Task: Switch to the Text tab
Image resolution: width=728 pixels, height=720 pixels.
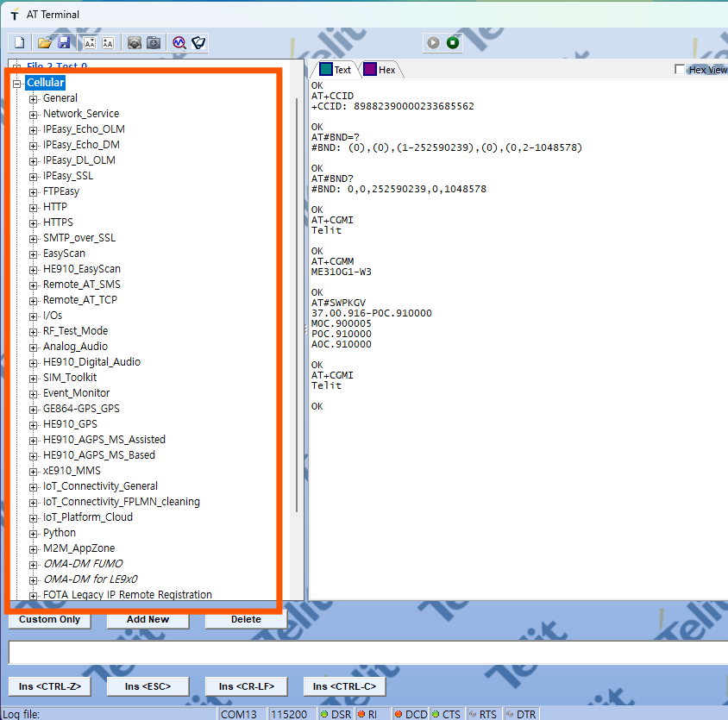Action: 336,70
